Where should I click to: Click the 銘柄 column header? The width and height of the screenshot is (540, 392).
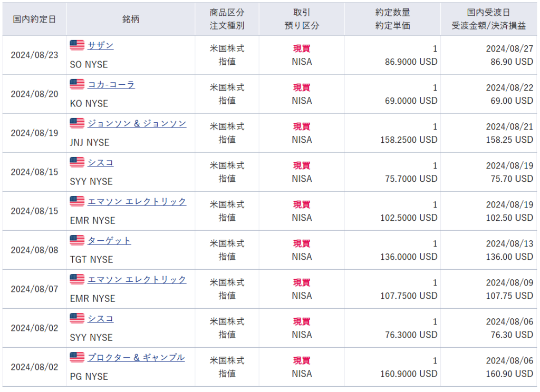[130, 18]
